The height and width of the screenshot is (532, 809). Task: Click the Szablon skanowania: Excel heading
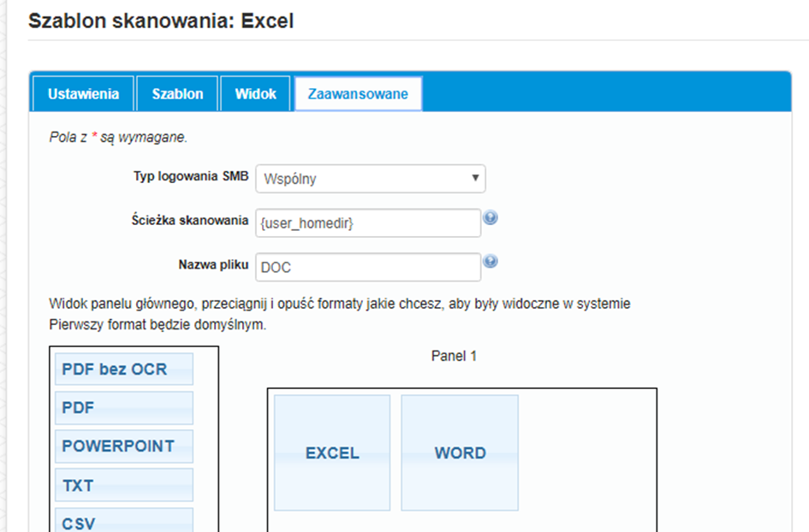click(161, 21)
